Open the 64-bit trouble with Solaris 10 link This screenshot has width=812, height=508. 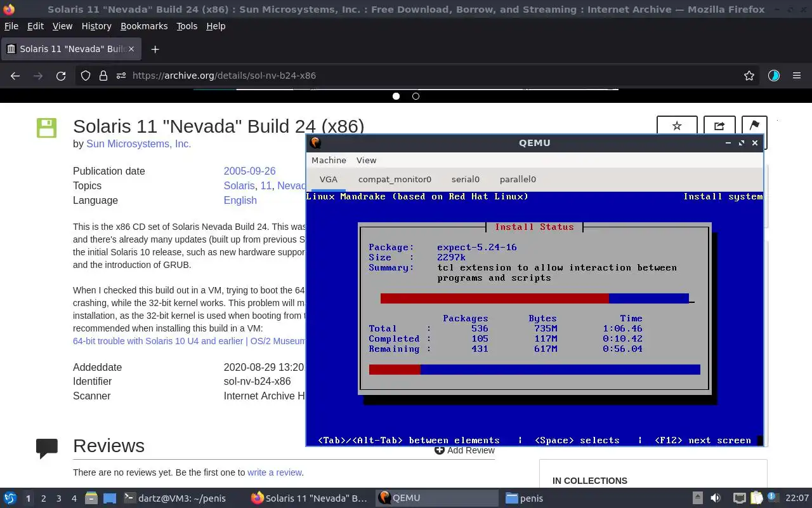(189, 341)
